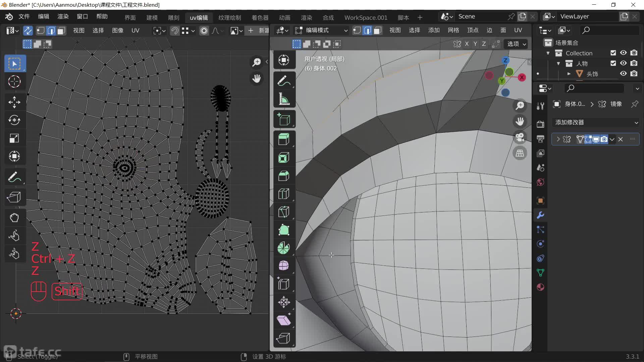This screenshot has height=362, width=644.
Task: Select the 3D viewport Rip Region tool
Action: (x=284, y=338)
